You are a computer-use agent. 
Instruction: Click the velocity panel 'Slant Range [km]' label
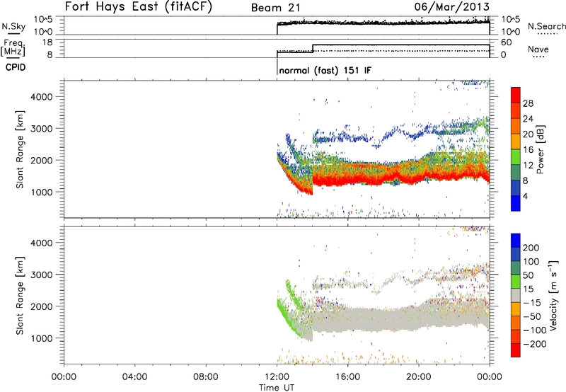click(x=20, y=295)
